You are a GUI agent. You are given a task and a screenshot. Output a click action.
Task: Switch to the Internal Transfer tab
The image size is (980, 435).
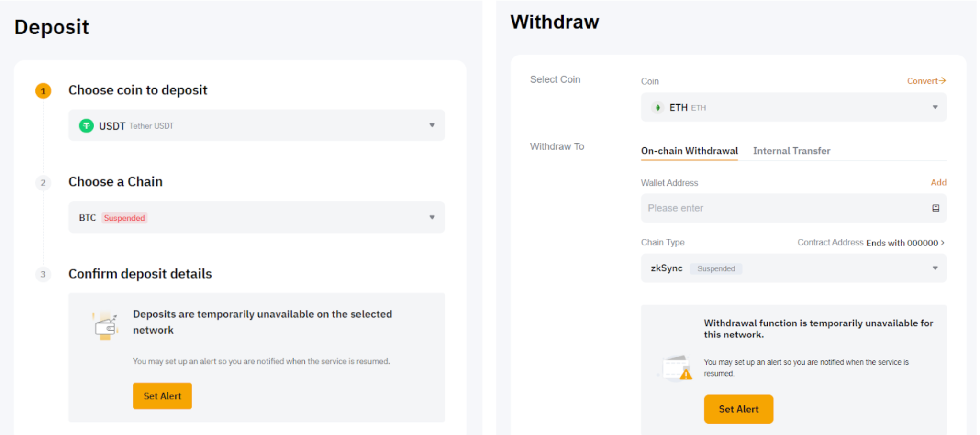[x=791, y=151]
